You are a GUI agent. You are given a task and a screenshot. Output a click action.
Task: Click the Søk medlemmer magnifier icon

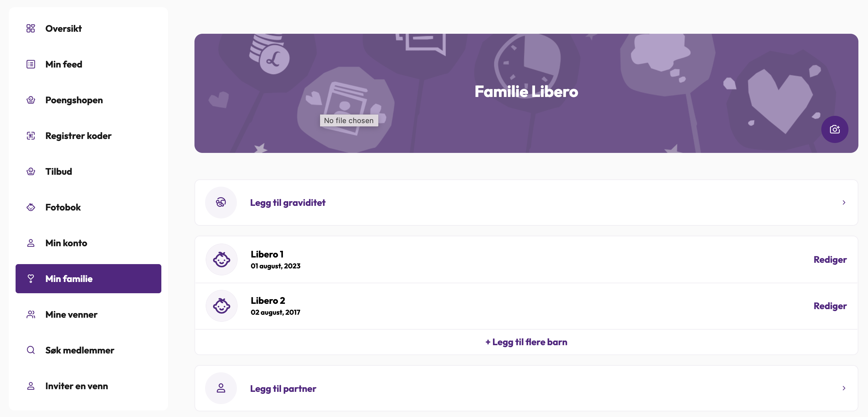pyautogui.click(x=31, y=350)
